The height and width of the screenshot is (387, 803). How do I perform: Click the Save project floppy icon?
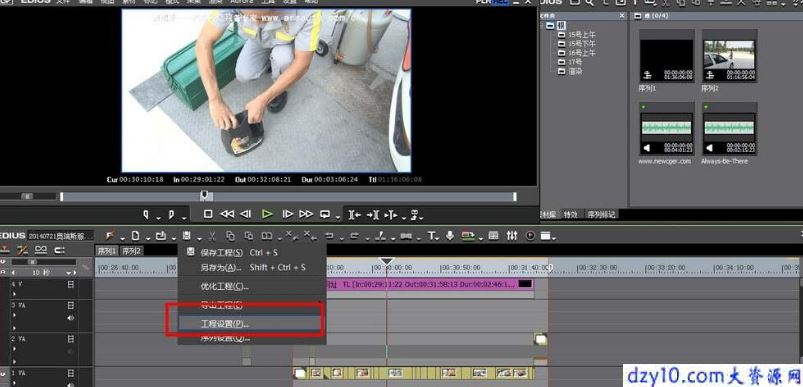(x=186, y=235)
